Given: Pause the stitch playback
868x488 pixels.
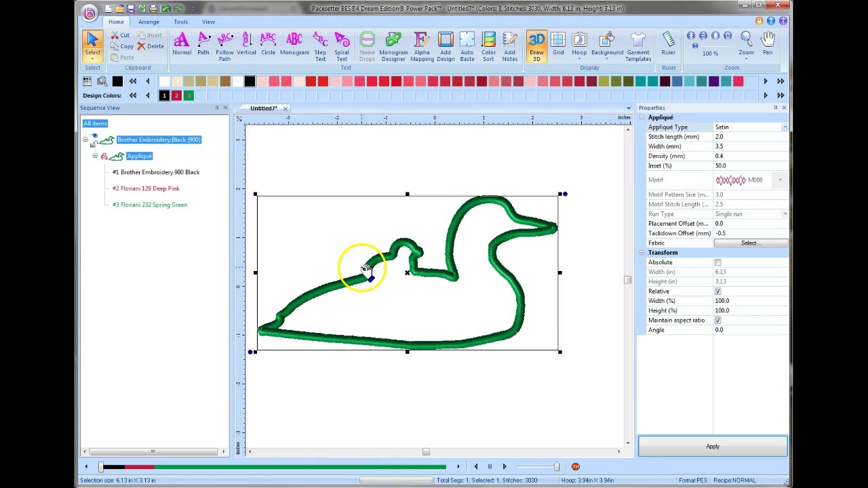Looking at the screenshot, I should coord(490,466).
